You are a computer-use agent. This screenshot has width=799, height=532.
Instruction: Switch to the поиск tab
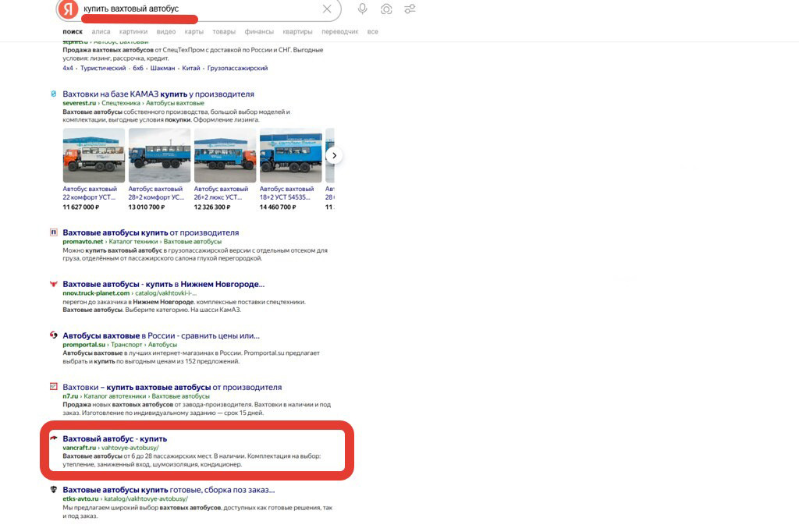pos(73,32)
